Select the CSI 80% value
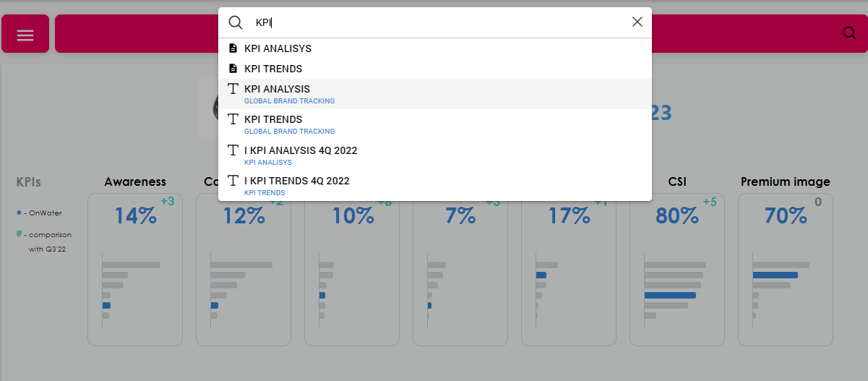 tap(676, 215)
